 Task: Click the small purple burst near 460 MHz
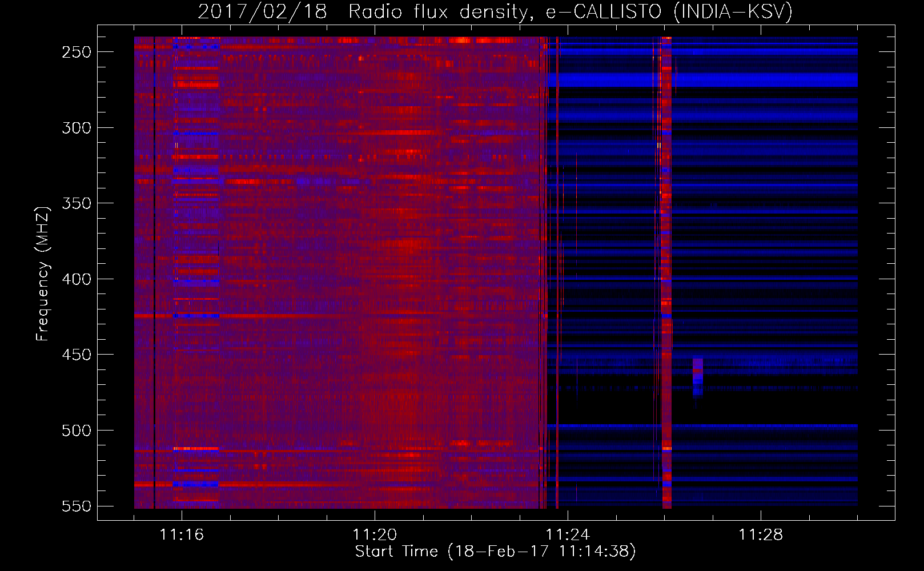coord(698,377)
